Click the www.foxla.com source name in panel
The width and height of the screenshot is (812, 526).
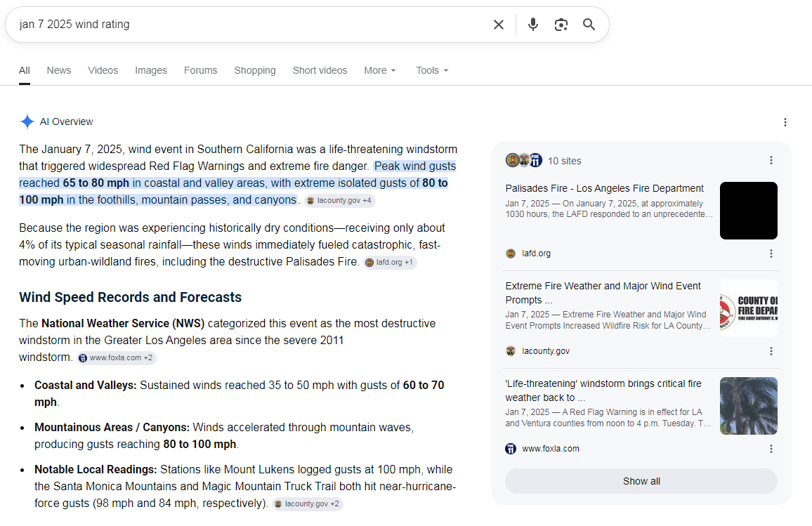(x=551, y=449)
